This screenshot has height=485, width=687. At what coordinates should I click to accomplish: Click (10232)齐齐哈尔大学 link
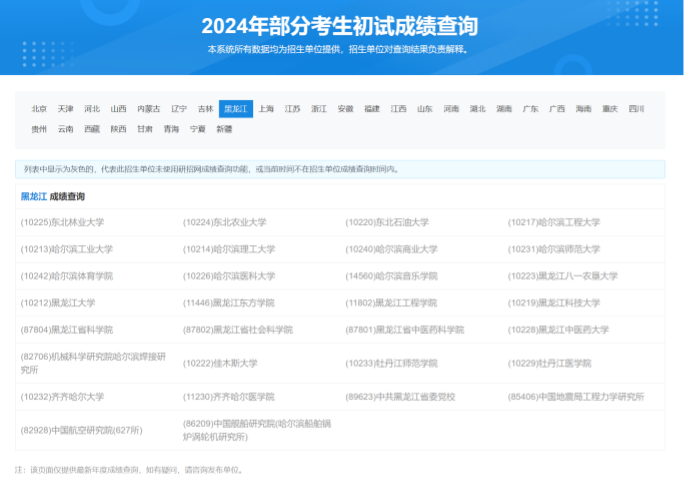click(62, 396)
